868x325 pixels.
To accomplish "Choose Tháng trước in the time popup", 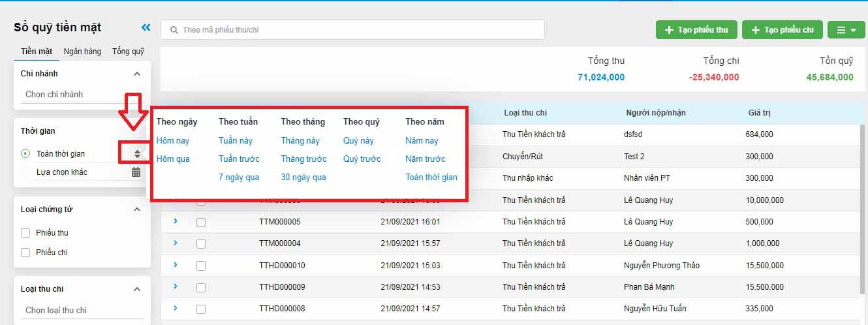I will 303,159.
